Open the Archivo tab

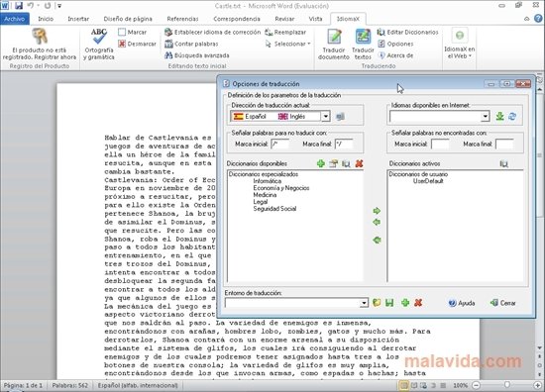click(15, 19)
